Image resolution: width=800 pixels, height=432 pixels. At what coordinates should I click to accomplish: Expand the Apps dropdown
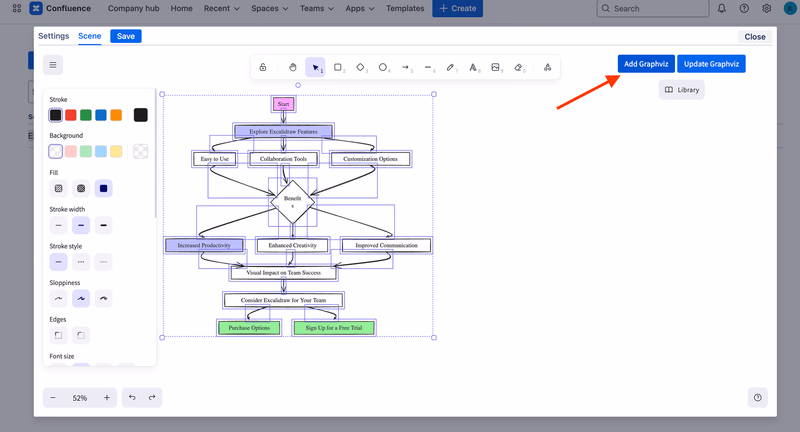(360, 8)
